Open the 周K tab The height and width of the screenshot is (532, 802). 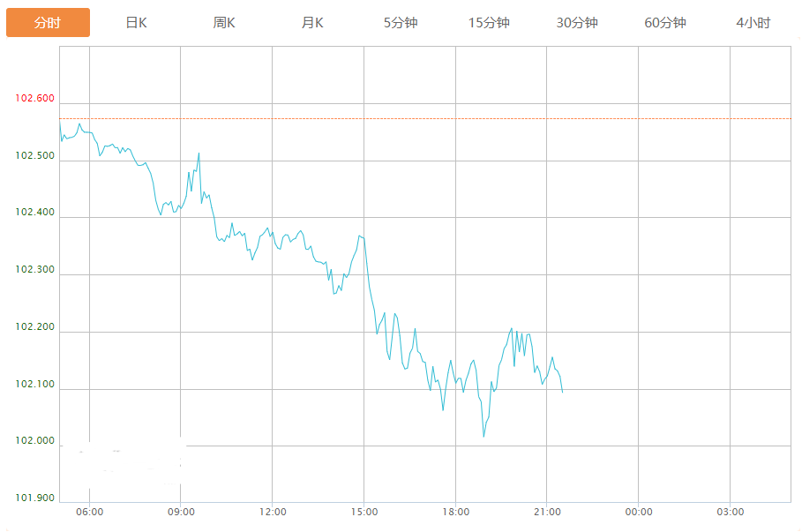point(224,23)
